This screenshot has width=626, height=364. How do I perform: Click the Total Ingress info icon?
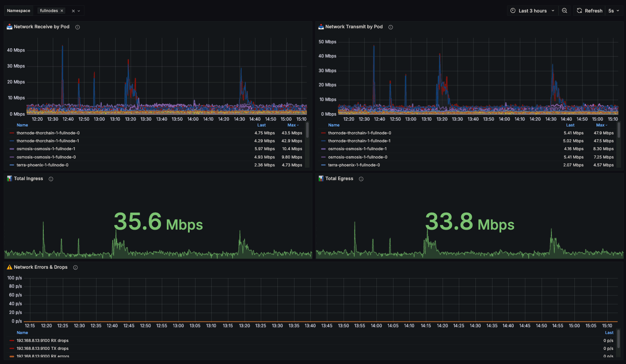coord(51,179)
